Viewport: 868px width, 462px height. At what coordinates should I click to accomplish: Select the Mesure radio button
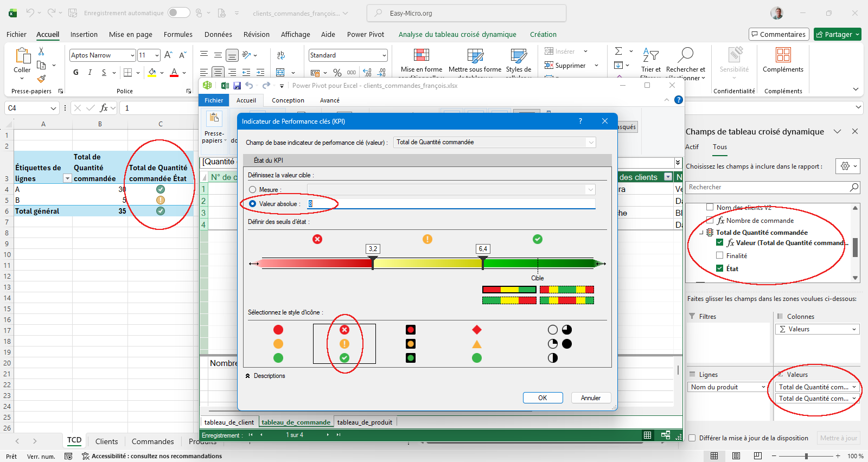(x=253, y=190)
